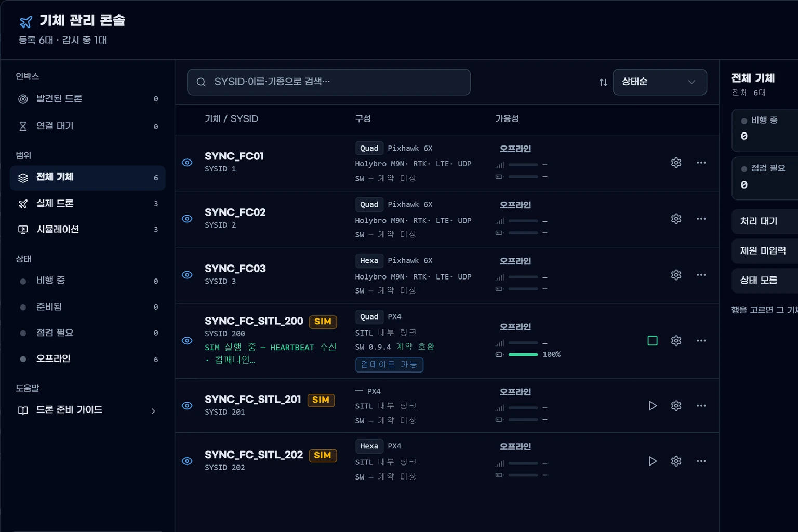
Task: Start the SYNC_FC_SITL_201 simulation
Action: (653, 406)
